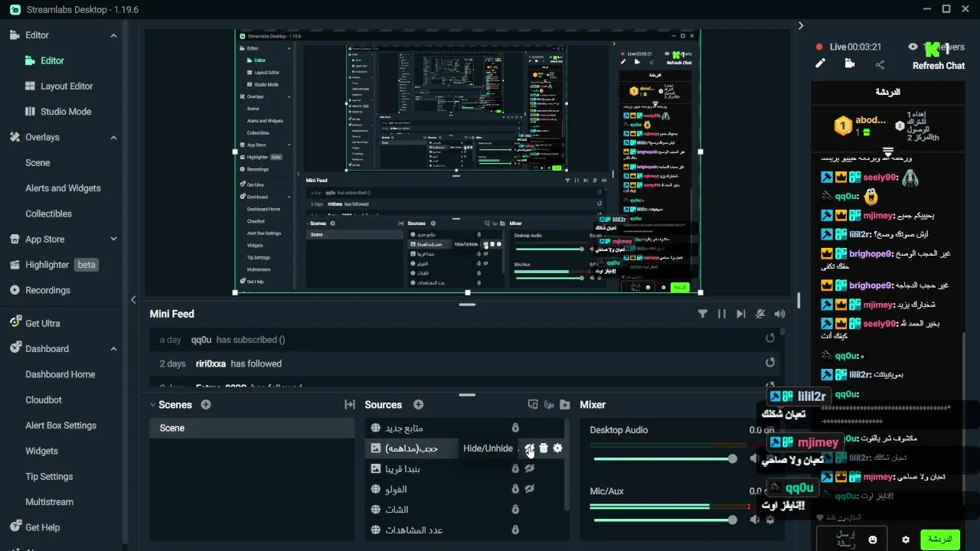Toggle lock on الفولو source
This screenshot has height=551, width=980.
pos(515,489)
